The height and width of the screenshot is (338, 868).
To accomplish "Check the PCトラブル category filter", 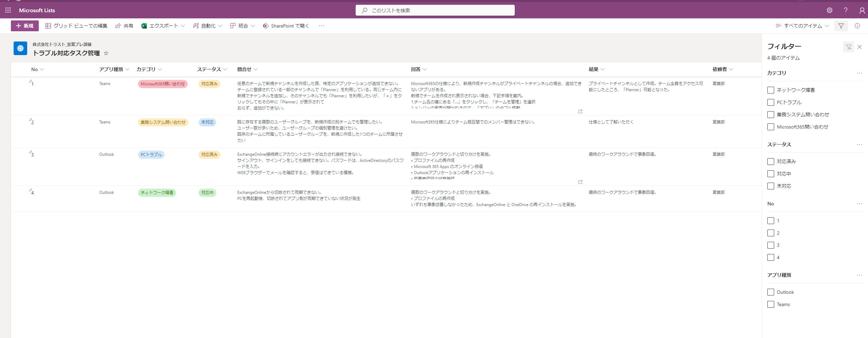I will [x=771, y=102].
